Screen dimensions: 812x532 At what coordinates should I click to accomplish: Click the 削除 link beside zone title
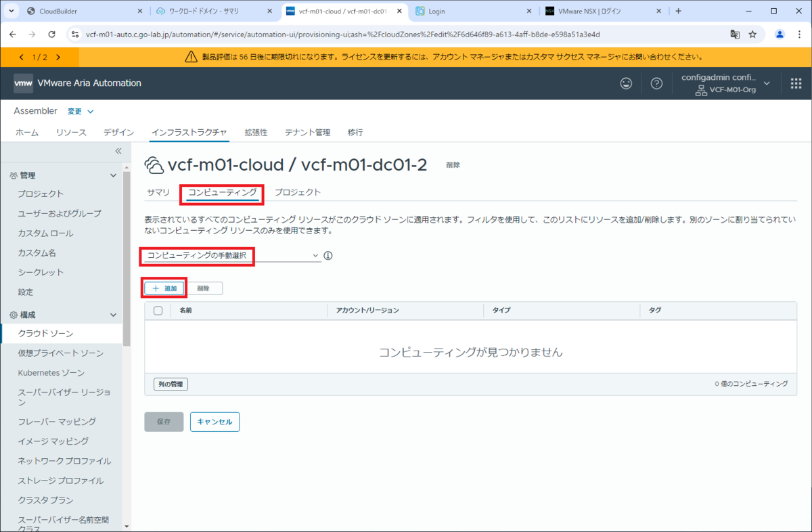click(453, 165)
